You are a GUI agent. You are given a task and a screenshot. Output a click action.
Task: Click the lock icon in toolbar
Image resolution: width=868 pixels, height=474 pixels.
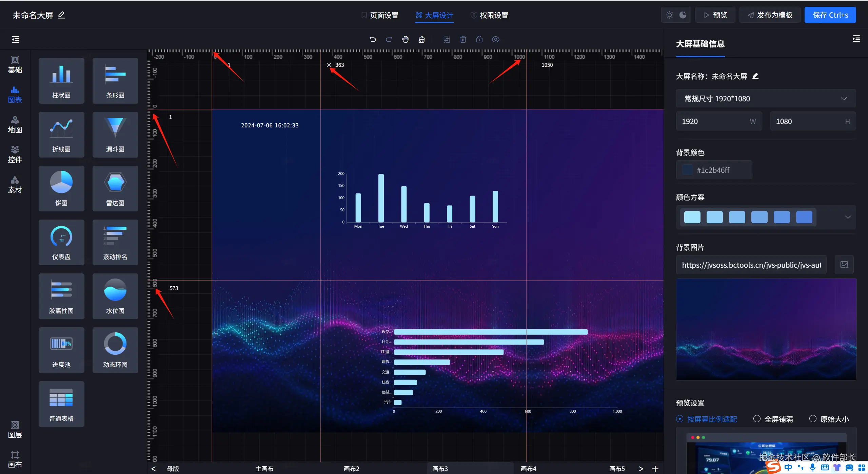coord(479,39)
